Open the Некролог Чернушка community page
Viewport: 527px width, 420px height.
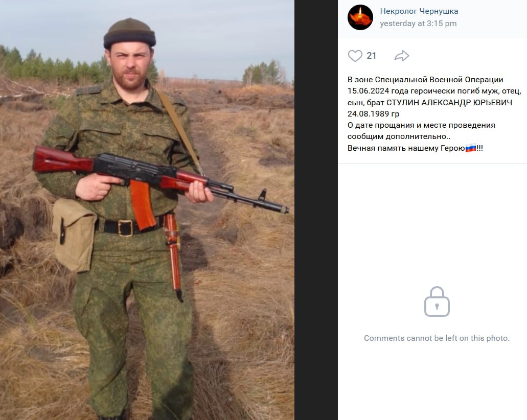pos(419,11)
